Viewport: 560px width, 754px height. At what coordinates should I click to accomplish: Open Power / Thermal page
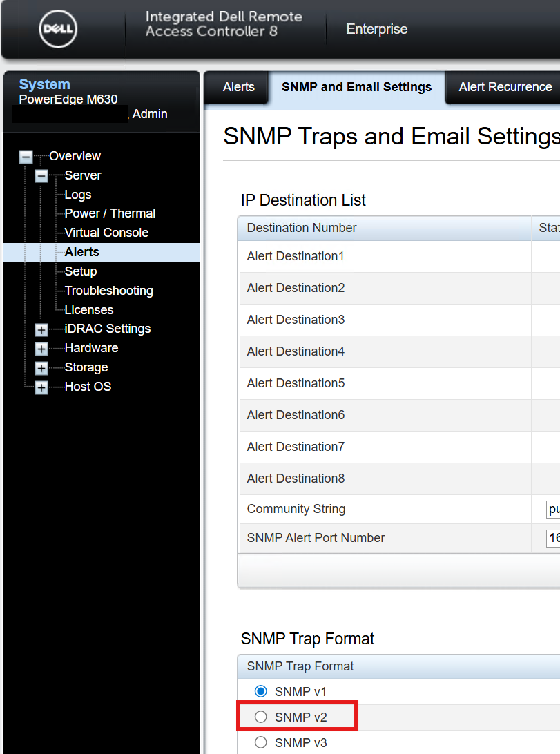[x=110, y=213]
